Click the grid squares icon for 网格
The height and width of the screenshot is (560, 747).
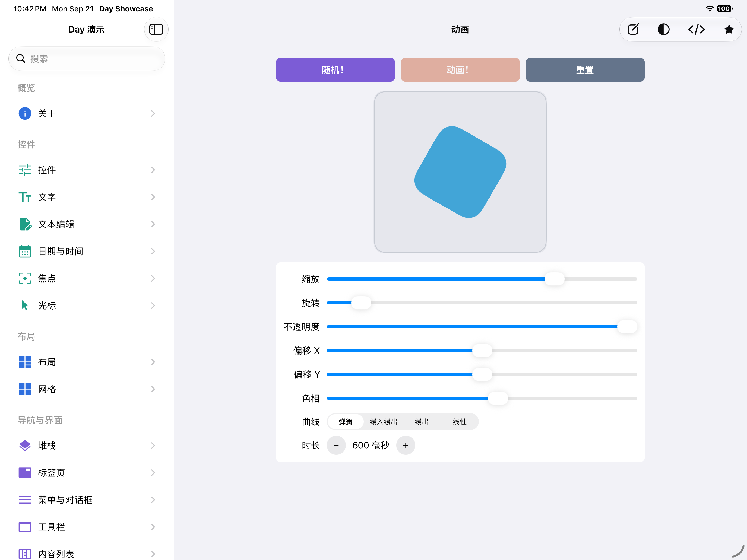(25, 389)
